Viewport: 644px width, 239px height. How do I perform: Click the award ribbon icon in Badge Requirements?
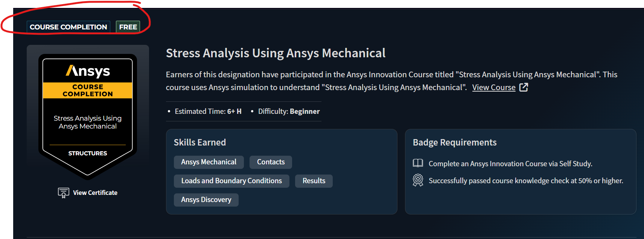[x=418, y=180]
